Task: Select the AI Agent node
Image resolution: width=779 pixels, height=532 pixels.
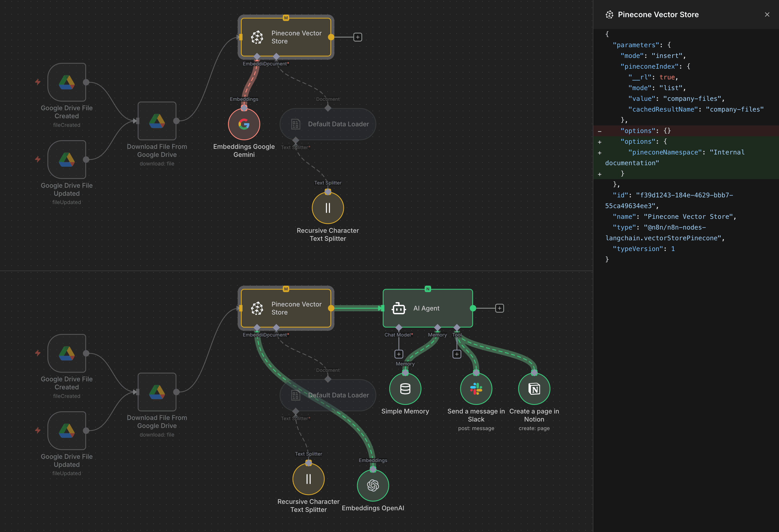Action: 427,308
